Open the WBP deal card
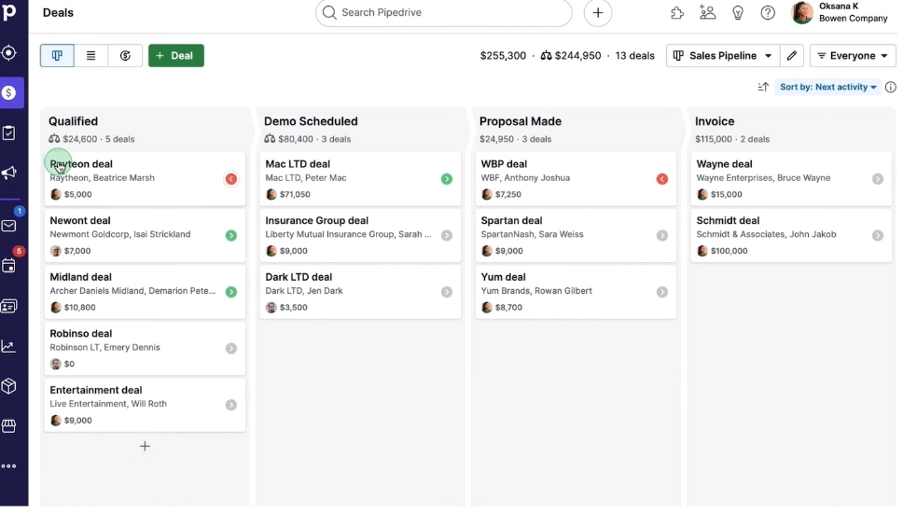 (x=576, y=179)
